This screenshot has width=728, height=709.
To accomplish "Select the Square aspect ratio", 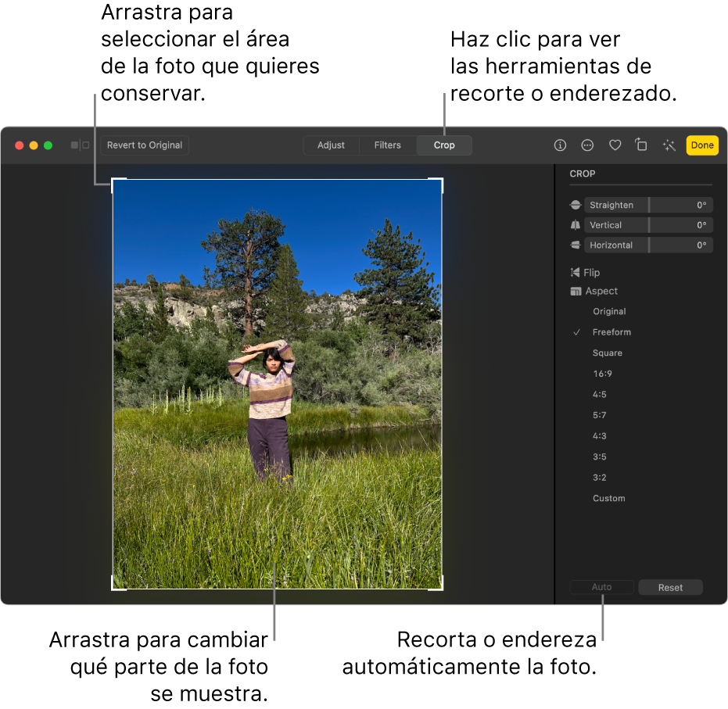I will click(x=608, y=353).
